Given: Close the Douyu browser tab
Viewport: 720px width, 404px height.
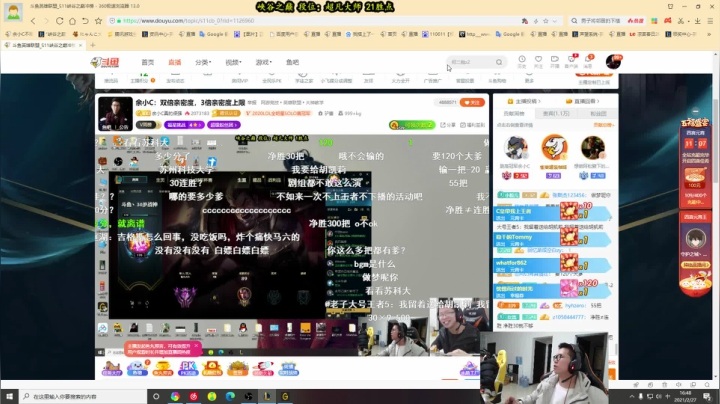Looking at the screenshot, I should tap(80, 45).
